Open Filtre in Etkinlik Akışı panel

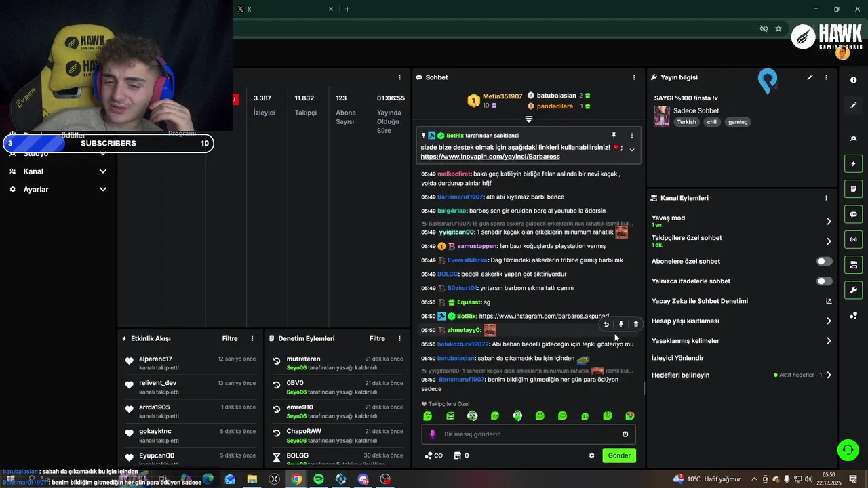tap(230, 338)
